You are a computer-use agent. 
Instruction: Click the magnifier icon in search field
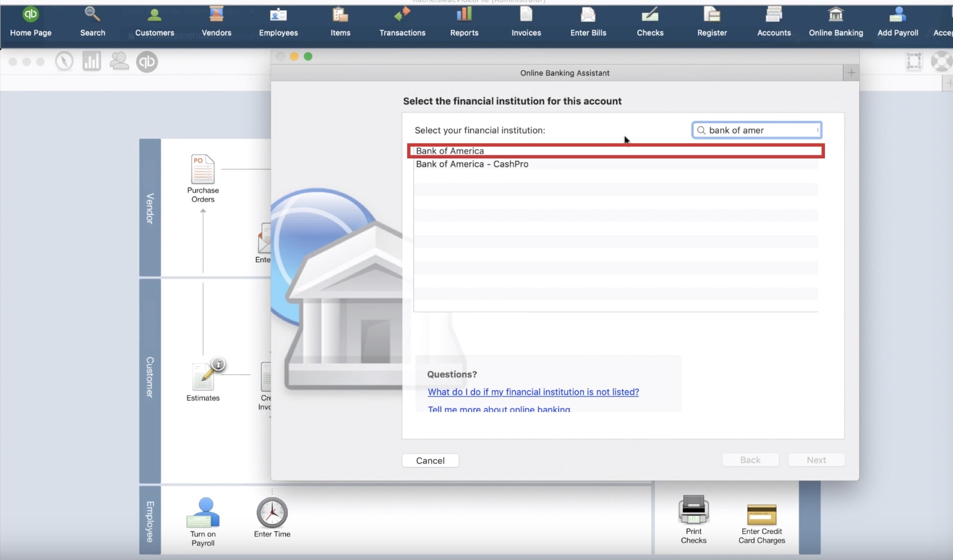click(x=701, y=130)
